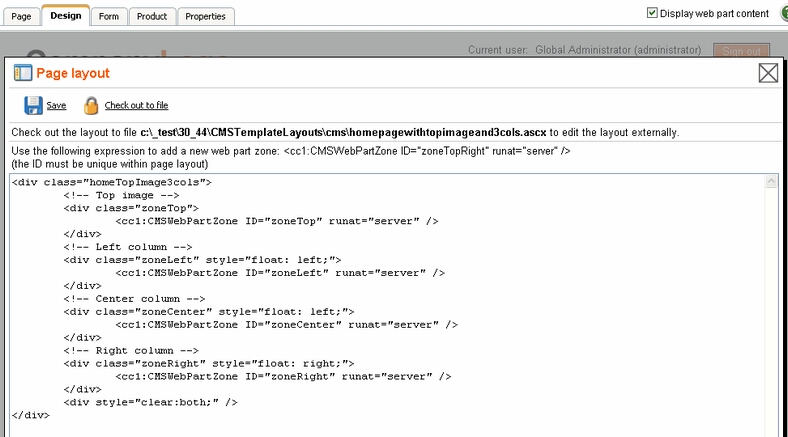Viewport: 788px width, 437px height.
Task: Click the Check out to file link
Action: (136, 106)
